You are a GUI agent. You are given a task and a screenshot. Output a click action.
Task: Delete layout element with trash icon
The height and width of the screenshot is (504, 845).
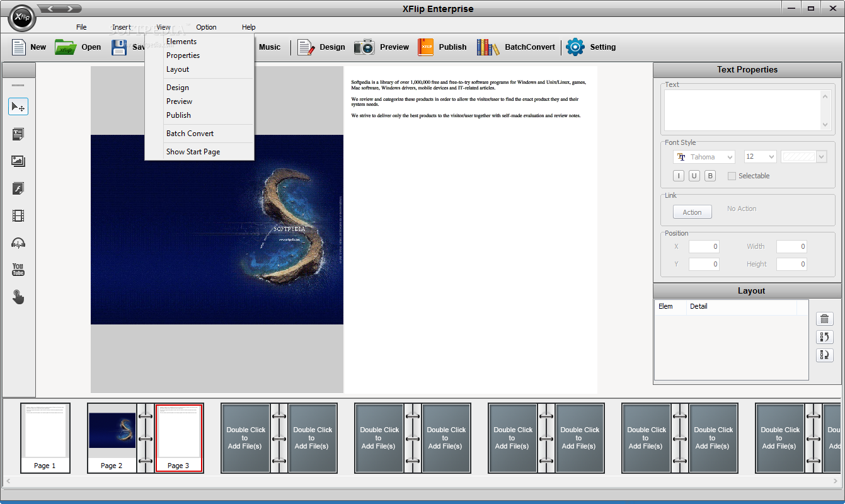[x=825, y=319]
